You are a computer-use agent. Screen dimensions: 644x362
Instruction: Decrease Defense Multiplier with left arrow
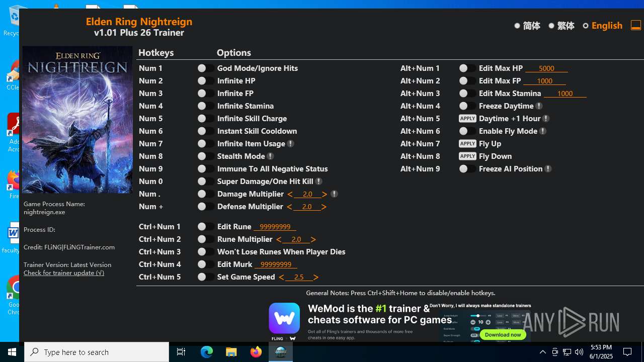(x=290, y=207)
